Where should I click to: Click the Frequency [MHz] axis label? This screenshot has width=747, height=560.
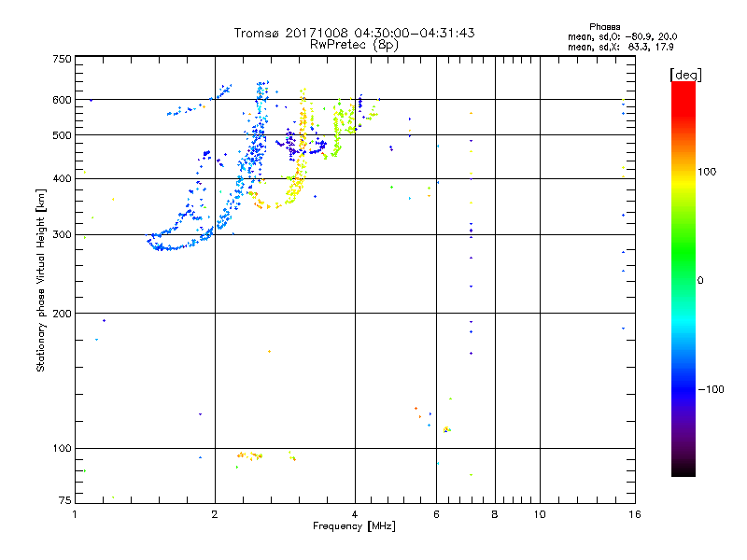354,526
